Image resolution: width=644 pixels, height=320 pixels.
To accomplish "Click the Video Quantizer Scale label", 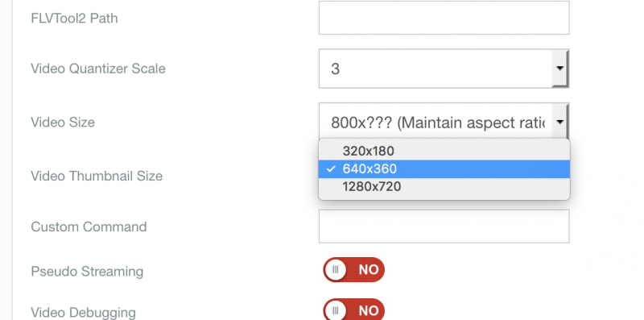I will pyautogui.click(x=98, y=69).
